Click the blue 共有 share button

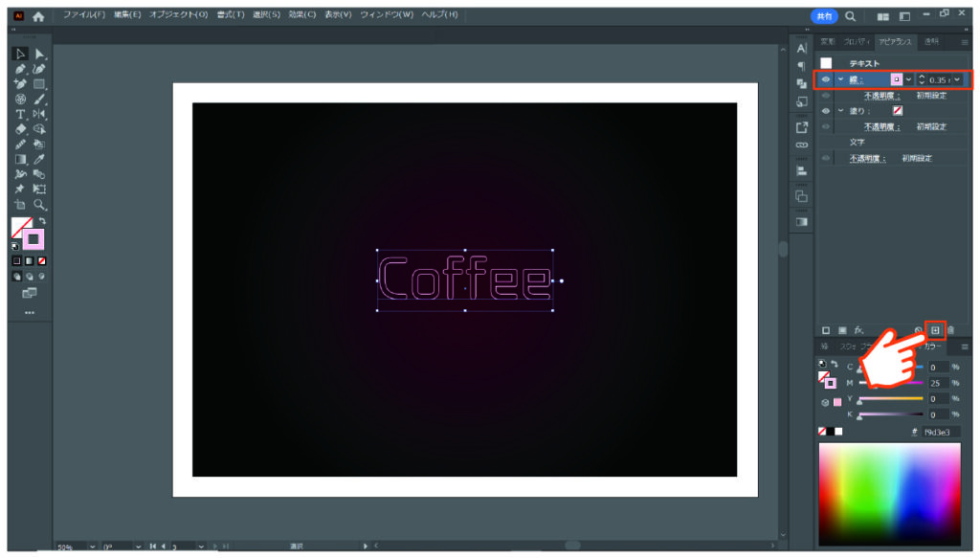(x=824, y=17)
